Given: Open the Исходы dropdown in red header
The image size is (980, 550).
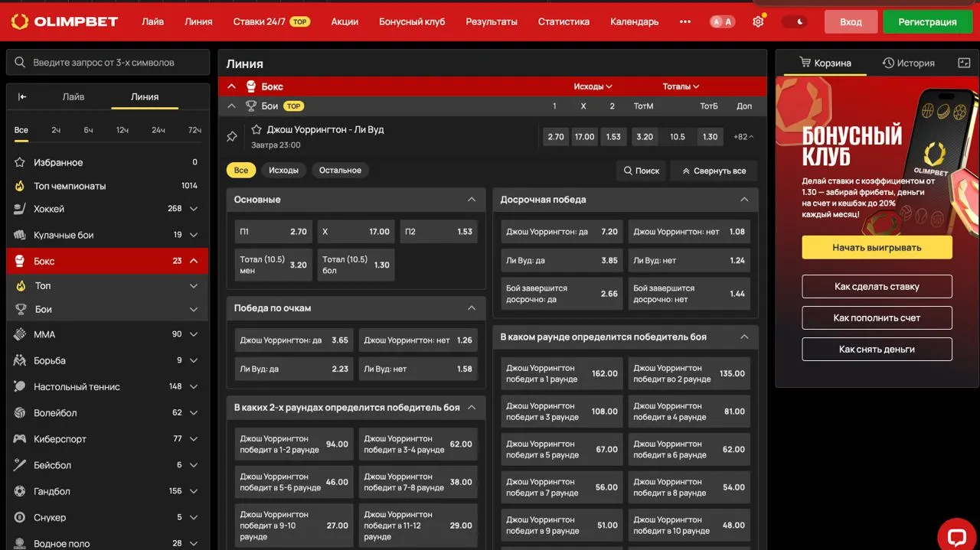Looking at the screenshot, I should [x=593, y=86].
